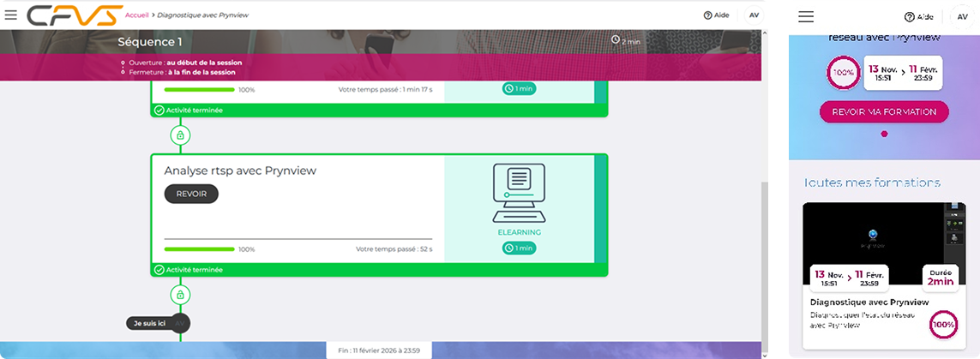Image resolution: width=980 pixels, height=359 pixels.
Task: Click the Séquence 1 header
Action: coord(149,42)
